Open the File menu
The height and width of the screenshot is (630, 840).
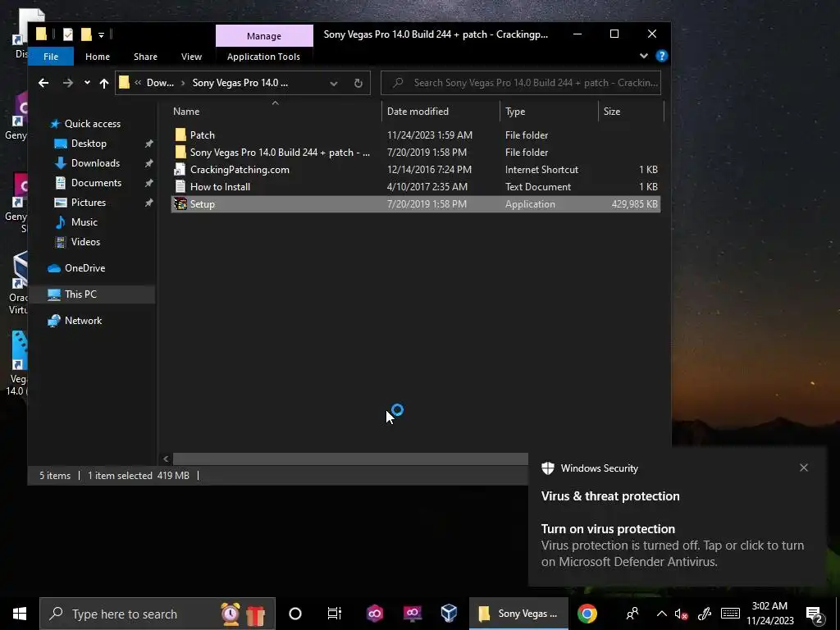(51, 57)
